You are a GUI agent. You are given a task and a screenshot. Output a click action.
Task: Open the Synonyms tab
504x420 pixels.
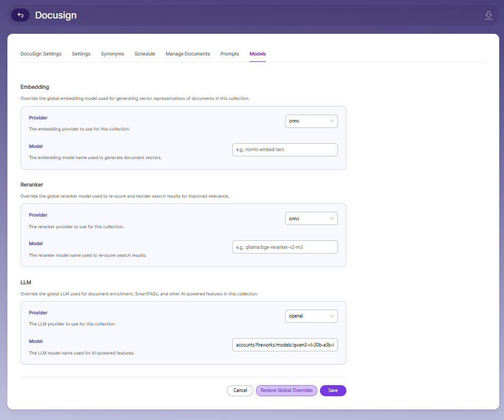(x=112, y=54)
